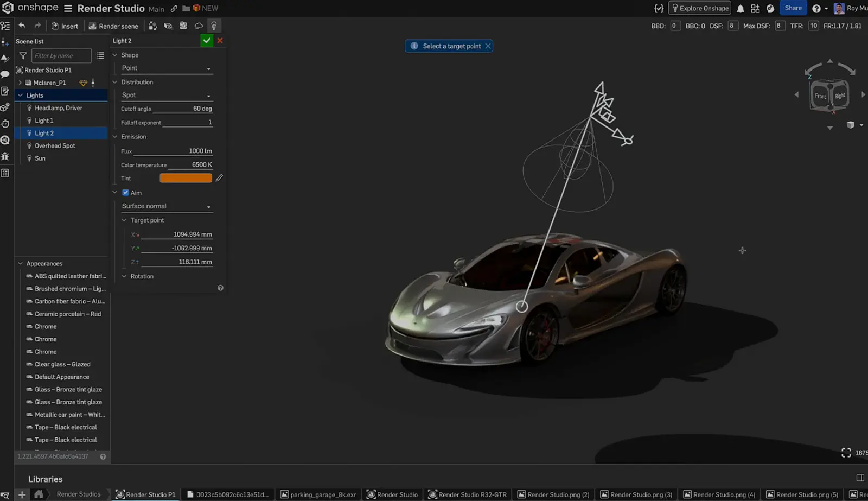Click the Insert button
The width and height of the screenshot is (868, 501).
[65, 26]
